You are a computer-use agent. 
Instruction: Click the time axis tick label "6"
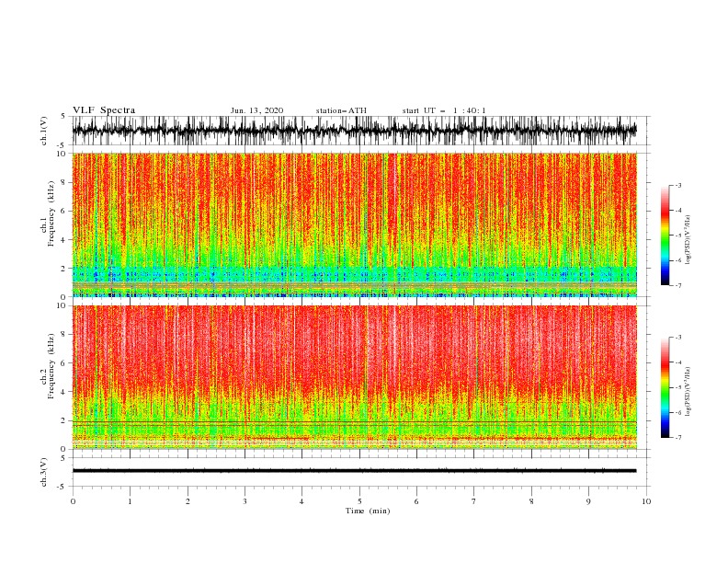coord(416,501)
